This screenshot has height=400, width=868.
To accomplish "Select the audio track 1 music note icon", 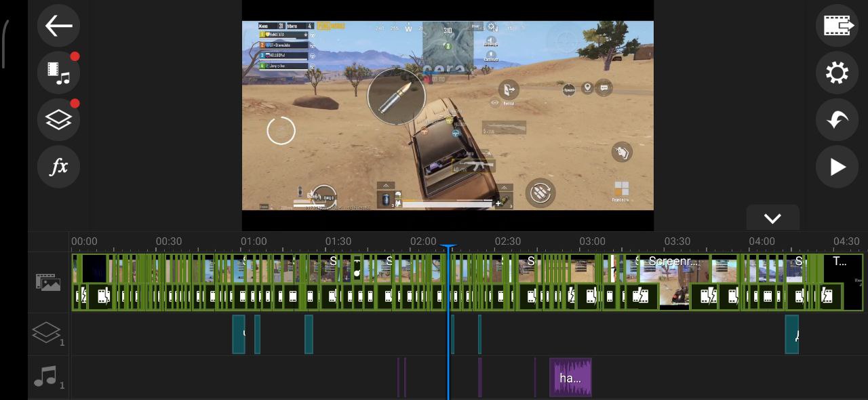I will coord(48,377).
